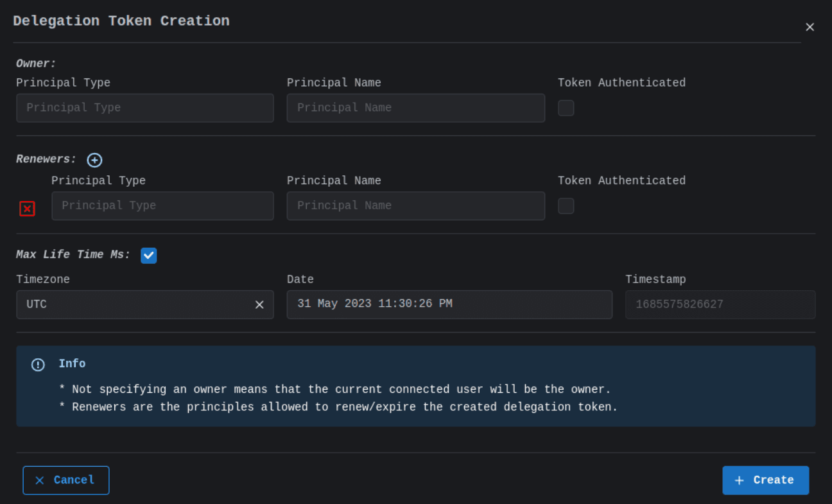Screen dimensions: 832x504
Task: Click the Renewers section label
Action: click(x=46, y=159)
